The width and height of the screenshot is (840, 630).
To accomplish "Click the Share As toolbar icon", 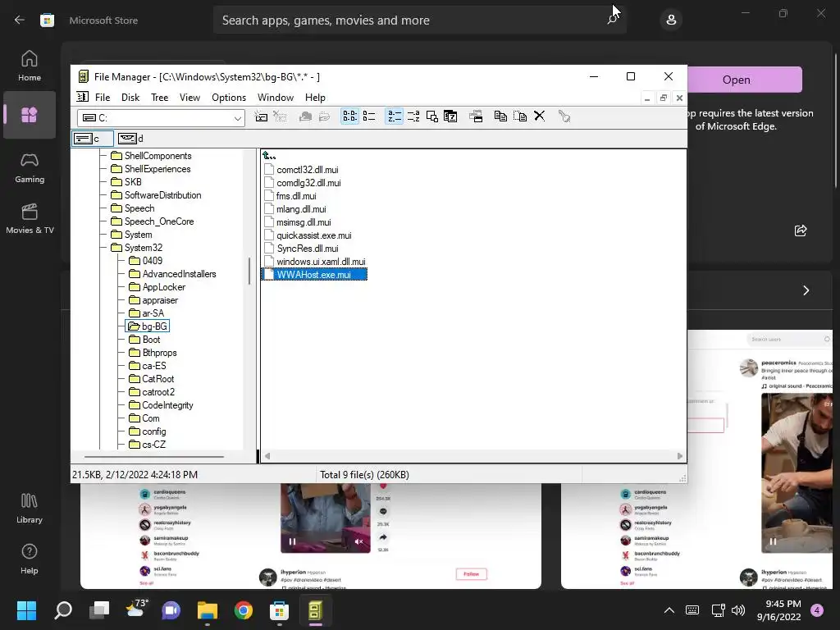I will point(305,116).
